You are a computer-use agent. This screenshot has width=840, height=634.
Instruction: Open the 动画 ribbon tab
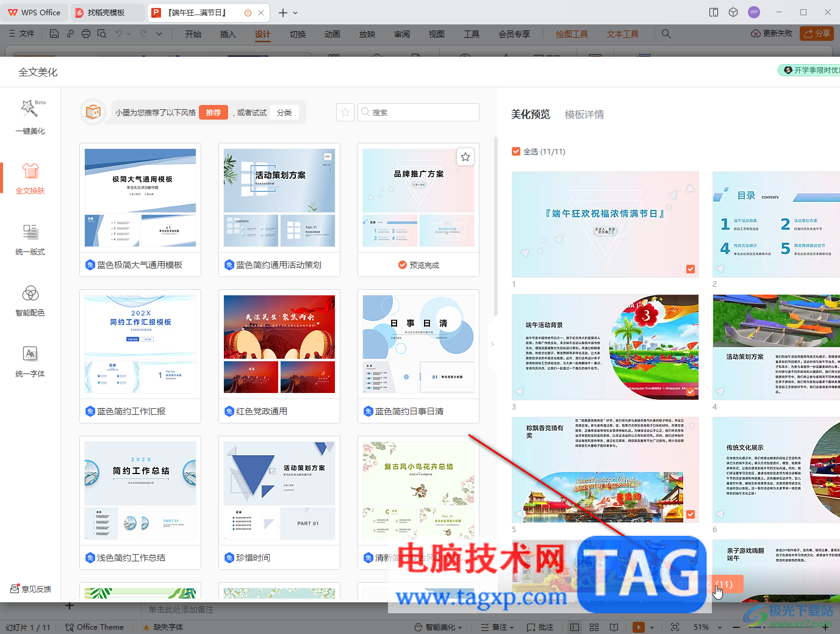point(332,34)
